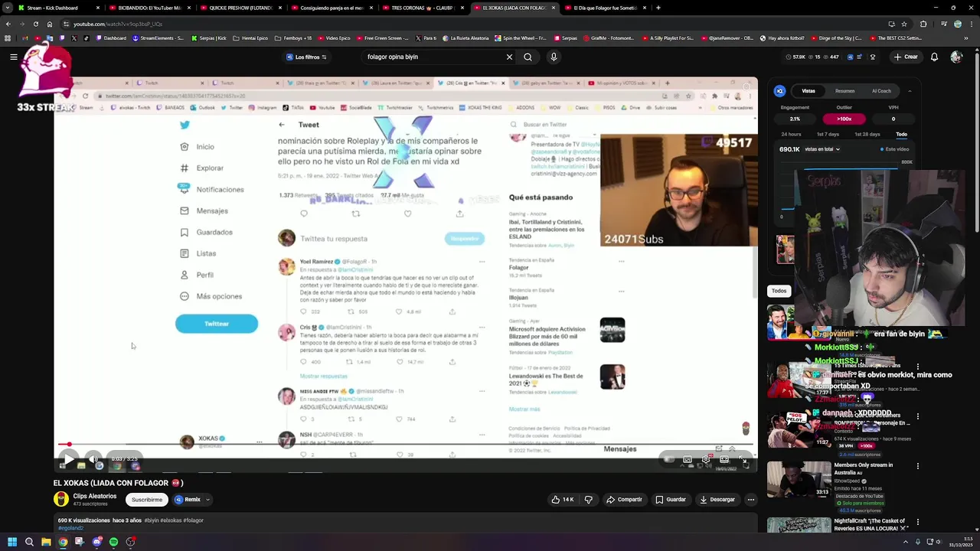Switch to the AI Coach tab
This screenshot has height=551, width=980.
point(881,91)
